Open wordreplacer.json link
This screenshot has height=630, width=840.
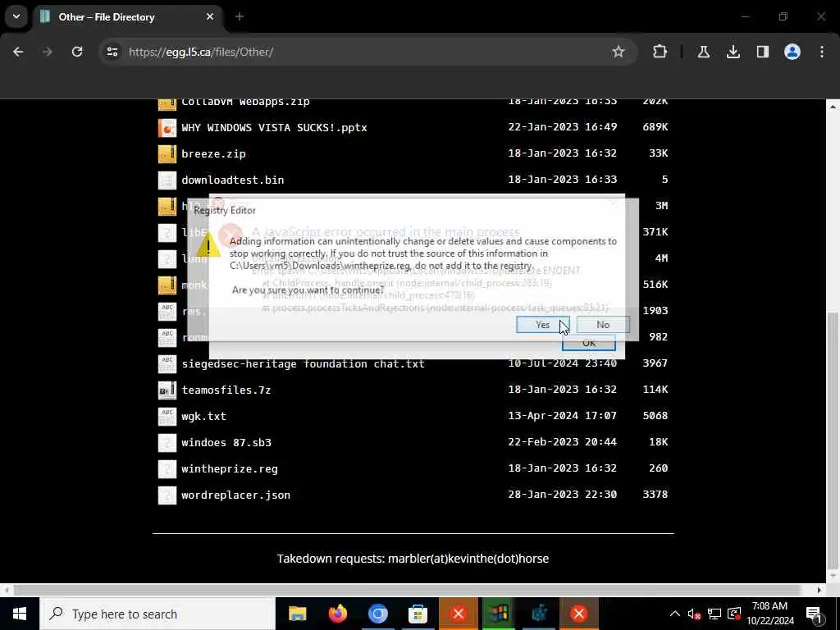click(235, 495)
